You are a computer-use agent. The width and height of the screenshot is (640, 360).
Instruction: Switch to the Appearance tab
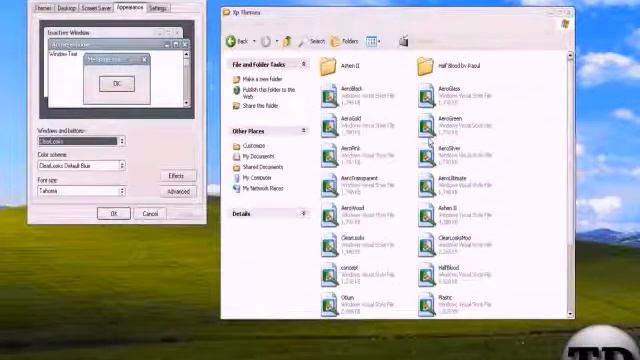[x=130, y=7]
